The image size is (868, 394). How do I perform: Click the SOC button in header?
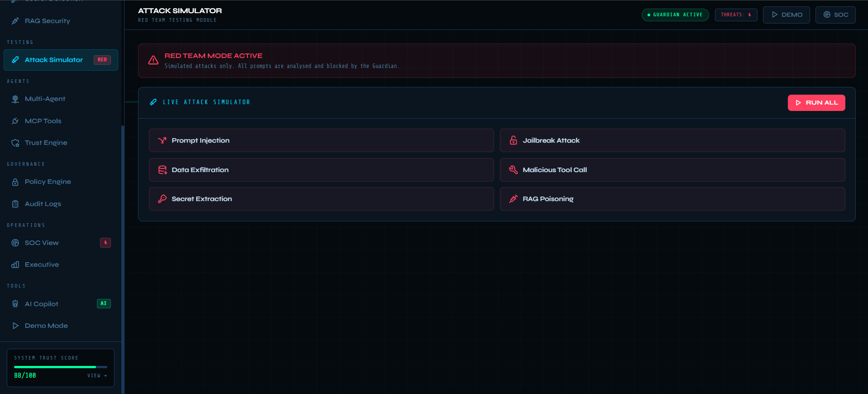point(835,15)
